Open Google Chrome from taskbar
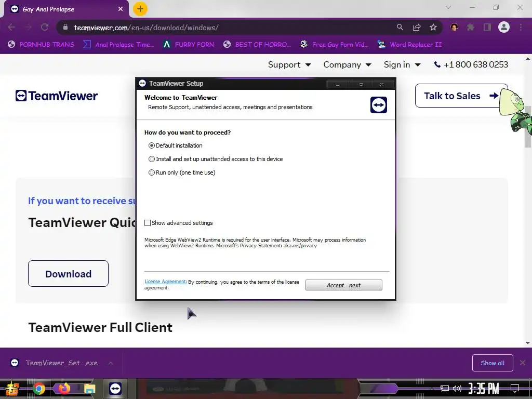The height and width of the screenshot is (399, 532). click(x=38, y=389)
